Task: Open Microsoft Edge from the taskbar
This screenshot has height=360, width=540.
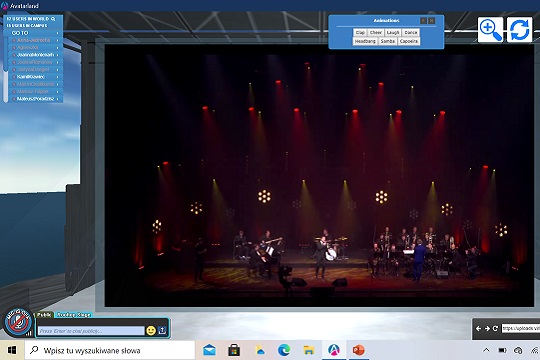Action: tap(284, 350)
